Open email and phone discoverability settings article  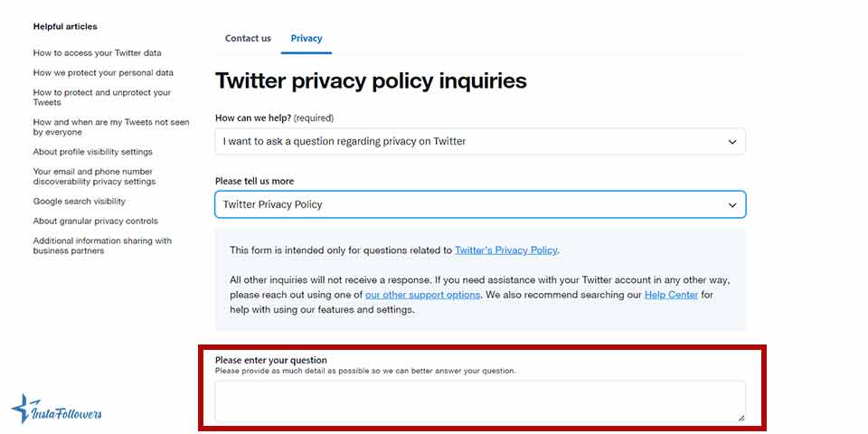pyautogui.click(x=94, y=176)
